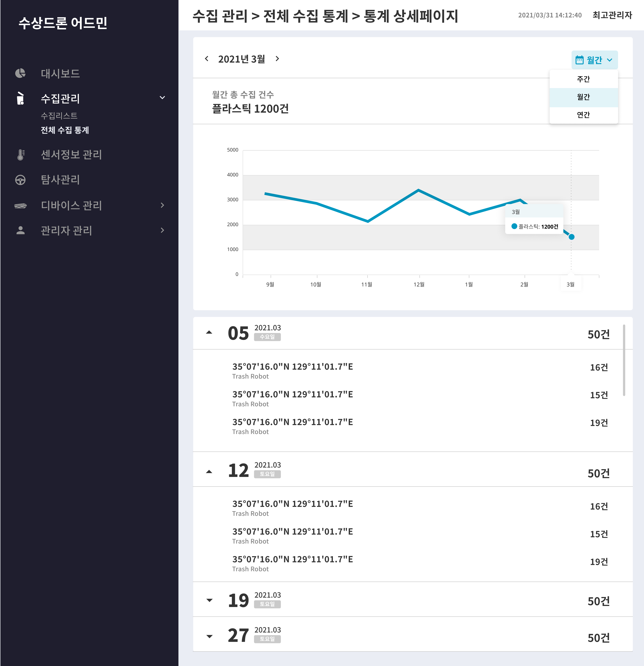Click the 토요일 badge for date 19
Screen dimensions: 644x666
pyautogui.click(x=267, y=604)
